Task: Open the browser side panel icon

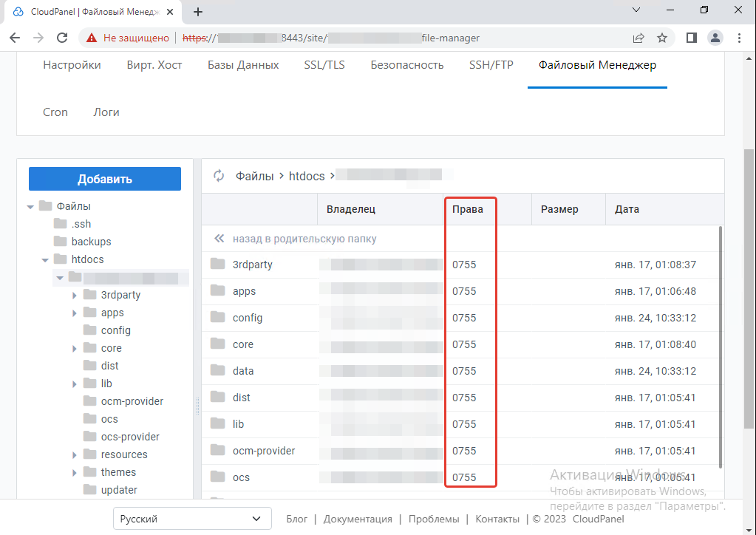Action: point(692,38)
